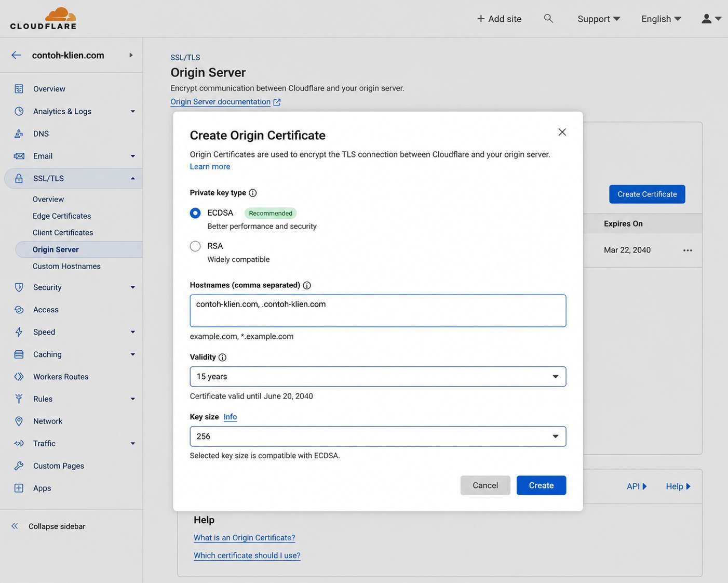Click the Cancel button

[x=485, y=485]
